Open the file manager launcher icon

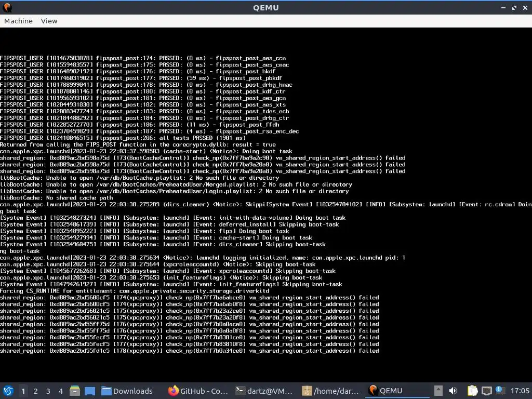[x=75, y=391]
